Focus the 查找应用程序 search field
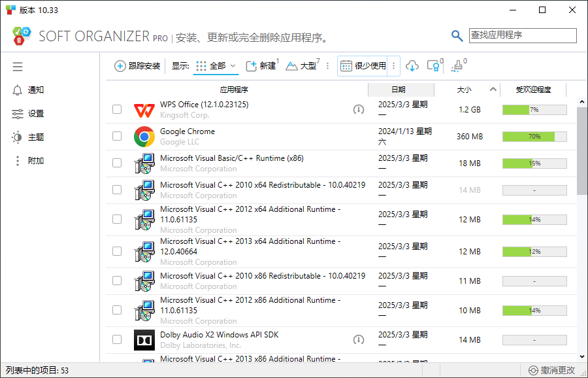Image resolution: width=588 pixels, height=378 pixels. click(x=523, y=35)
